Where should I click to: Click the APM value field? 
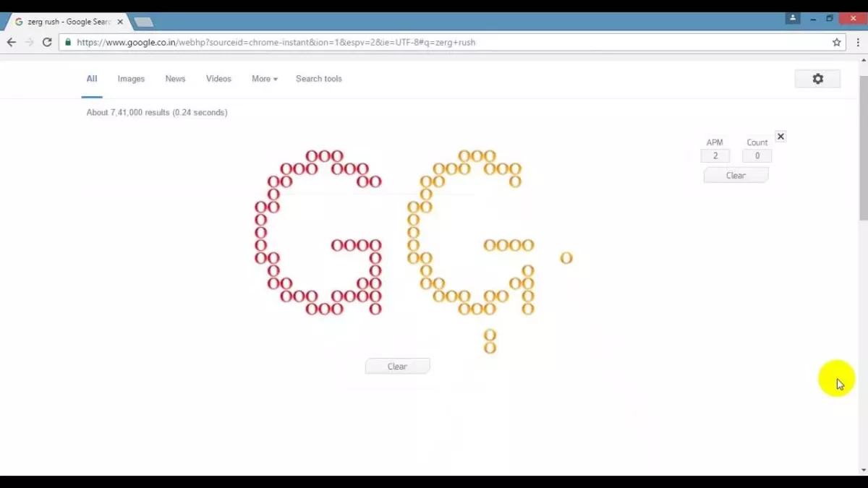point(715,156)
